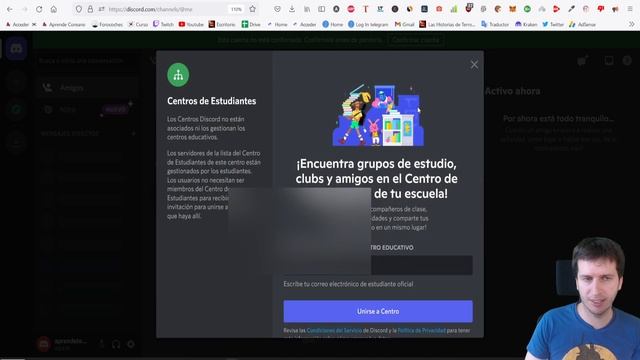Open the Twitter bookmark
Viewport: 640px width, 360px height.
click(553, 24)
